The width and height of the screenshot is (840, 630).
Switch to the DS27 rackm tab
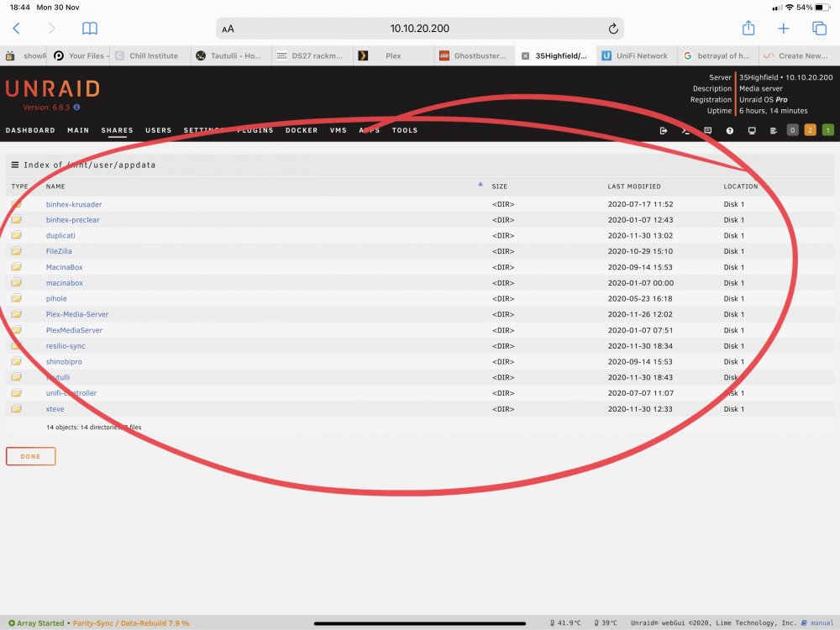point(312,55)
